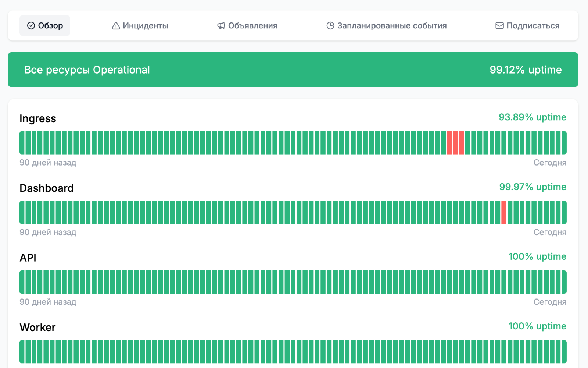Click the oldest day bar in Worker timeline
The height and width of the screenshot is (368, 588).
(22, 351)
